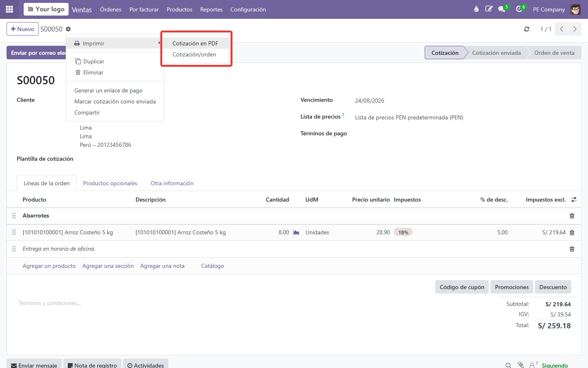Open the apps grid menu icon
This screenshot has width=588, height=368.
click(x=9, y=9)
